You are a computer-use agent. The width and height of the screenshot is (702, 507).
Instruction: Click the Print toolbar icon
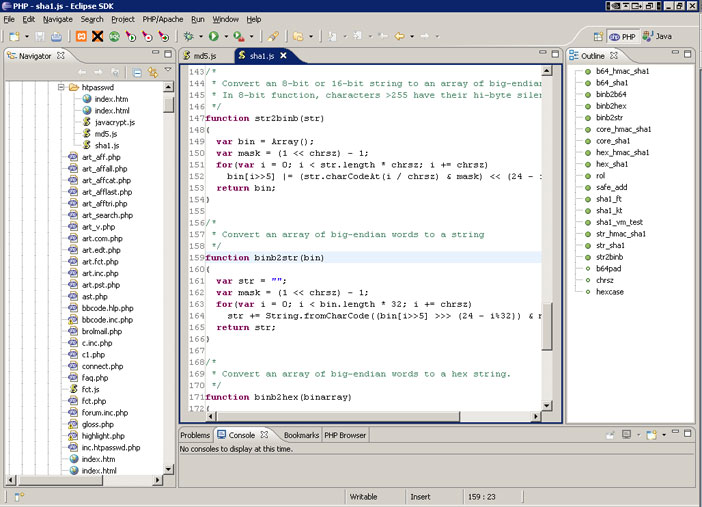pos(56,36)
